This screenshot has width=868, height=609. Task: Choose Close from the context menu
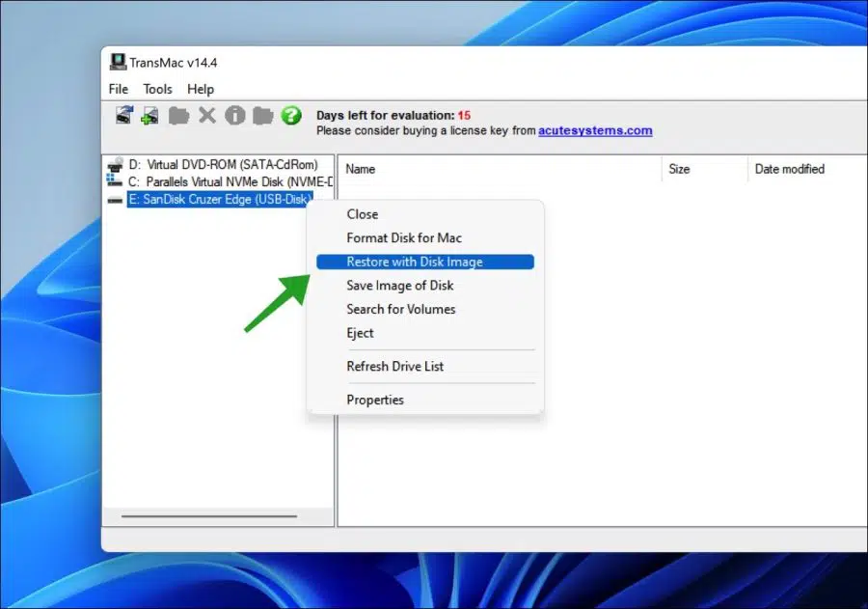pos(425,214)
